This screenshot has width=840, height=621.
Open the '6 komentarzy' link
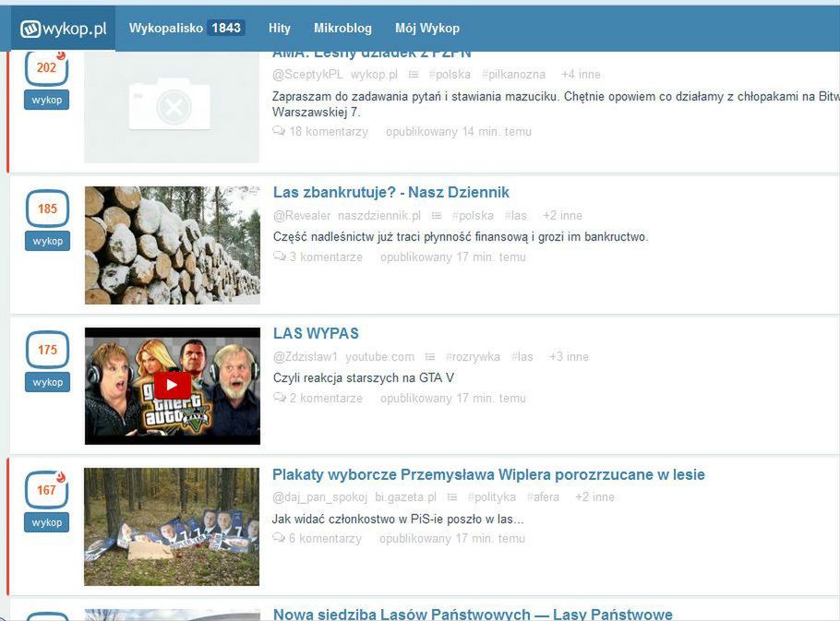click(325, 539)
